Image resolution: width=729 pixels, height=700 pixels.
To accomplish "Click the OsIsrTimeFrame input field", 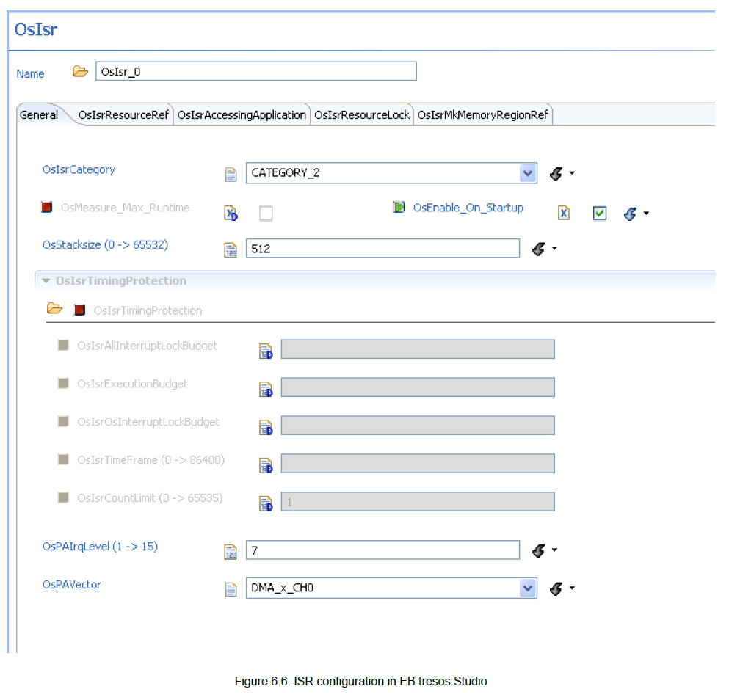I will coord(418,464).
